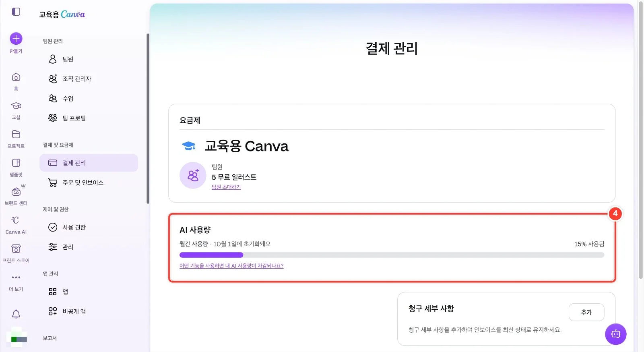Viewport: 644px width, 352px height.
Task: Open the account avatar thumbnail
Action: (x=17, y=337)
